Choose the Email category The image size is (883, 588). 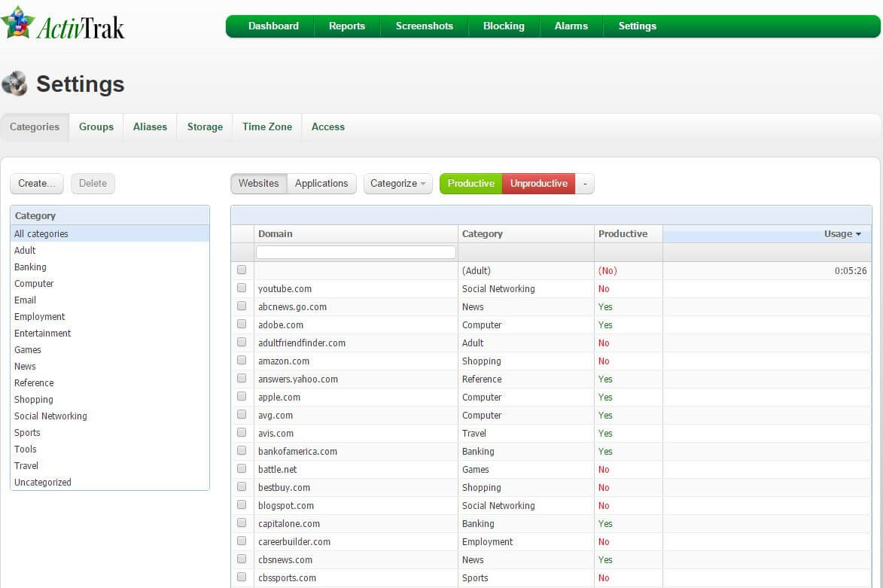click(x=110, y=300)
